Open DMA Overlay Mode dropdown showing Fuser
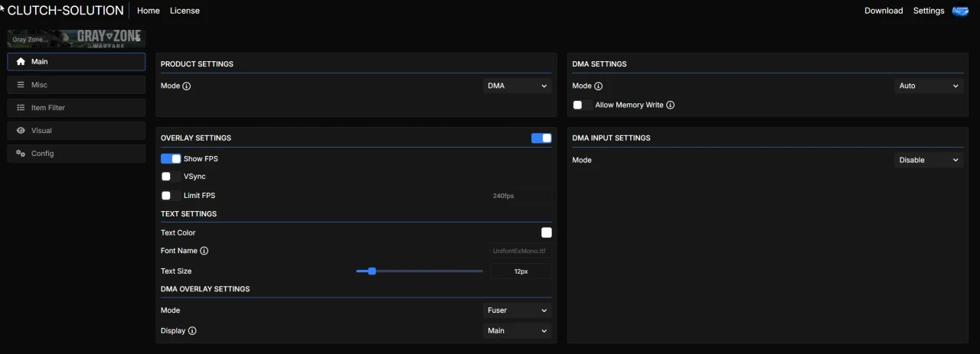 click(x=518, y=310)
